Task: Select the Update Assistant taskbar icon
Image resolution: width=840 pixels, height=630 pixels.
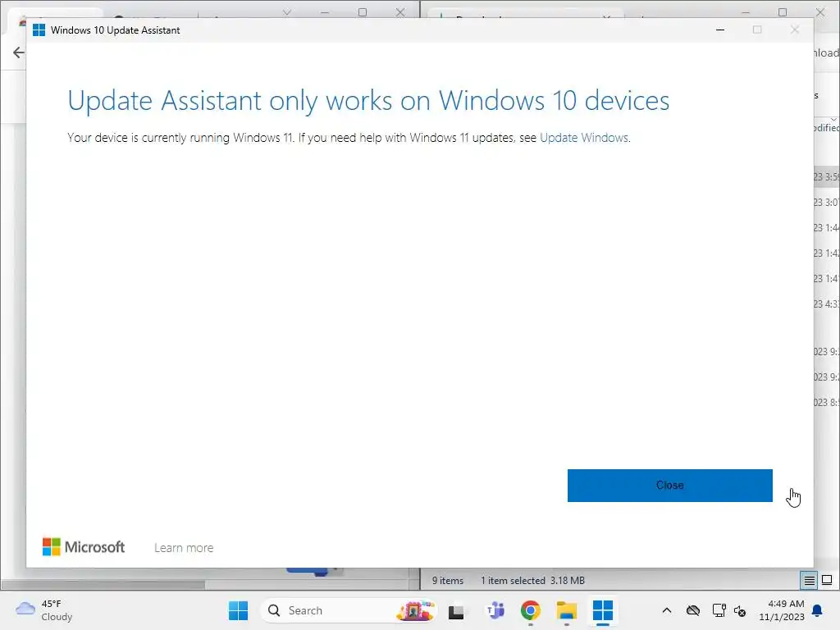Action: tap(603, 610)
